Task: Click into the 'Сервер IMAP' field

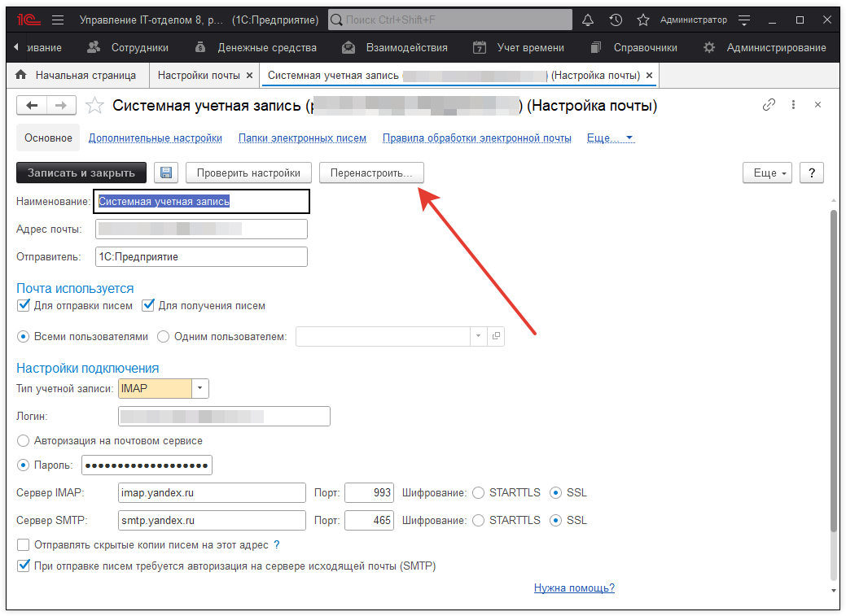Action: pyautogui.click(x=212, y=493)
